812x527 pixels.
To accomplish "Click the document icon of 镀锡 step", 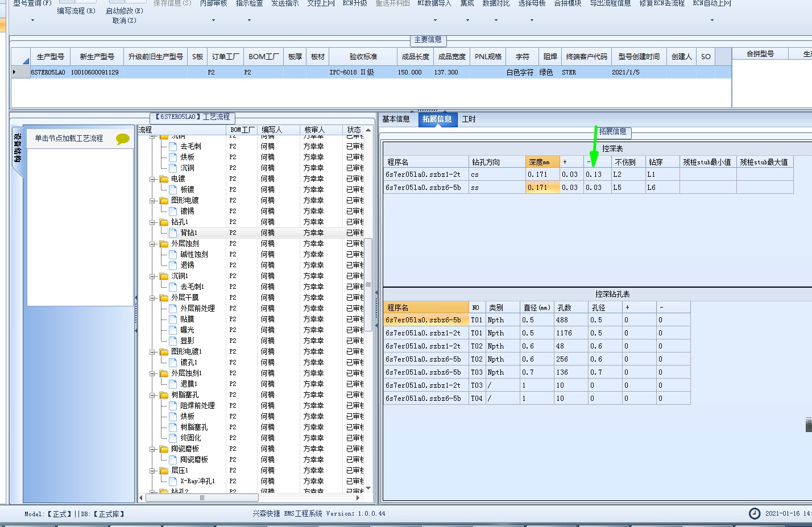I will click(173, 211).
